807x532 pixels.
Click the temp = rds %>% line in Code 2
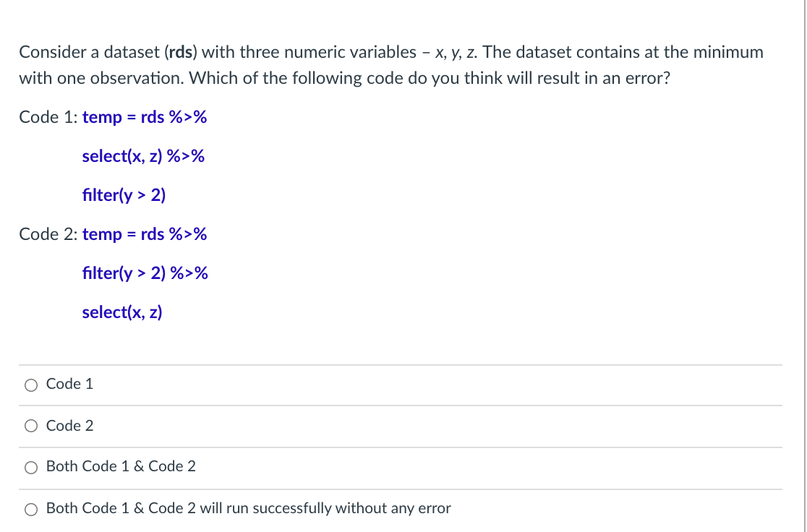(x=145, y=234)
